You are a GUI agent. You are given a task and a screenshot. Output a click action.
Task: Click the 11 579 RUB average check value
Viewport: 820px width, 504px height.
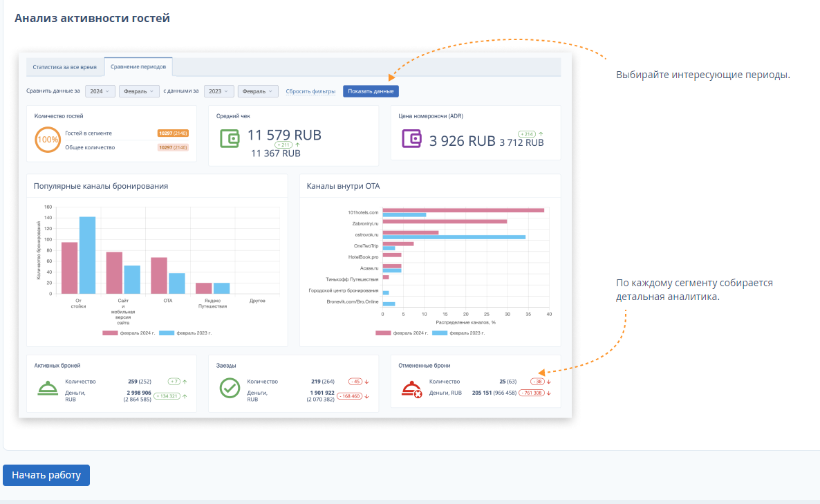284,135
